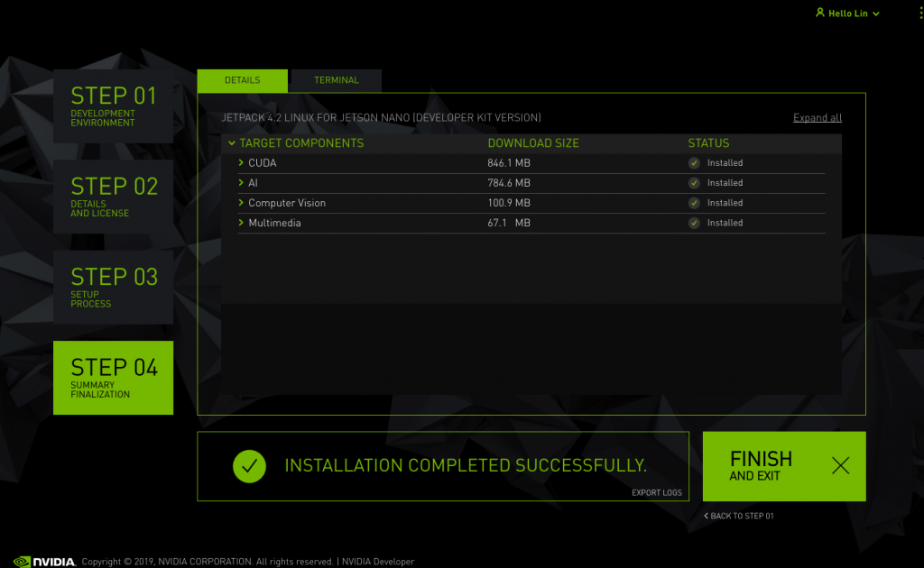The height and width of the screenshot is (568, 924).
Task: Click the Multimedia installed checkmark icon
Action: tap(694, 223)
